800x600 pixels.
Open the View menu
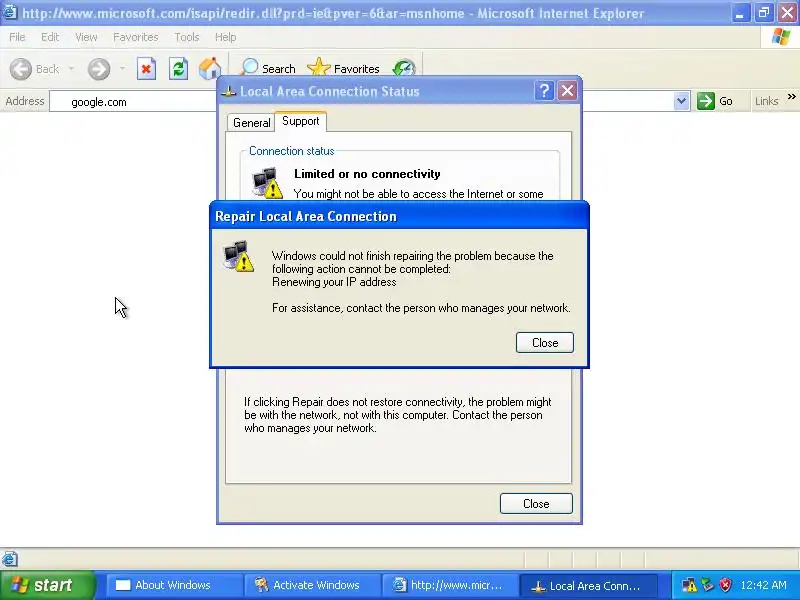[x=86, y=37]
